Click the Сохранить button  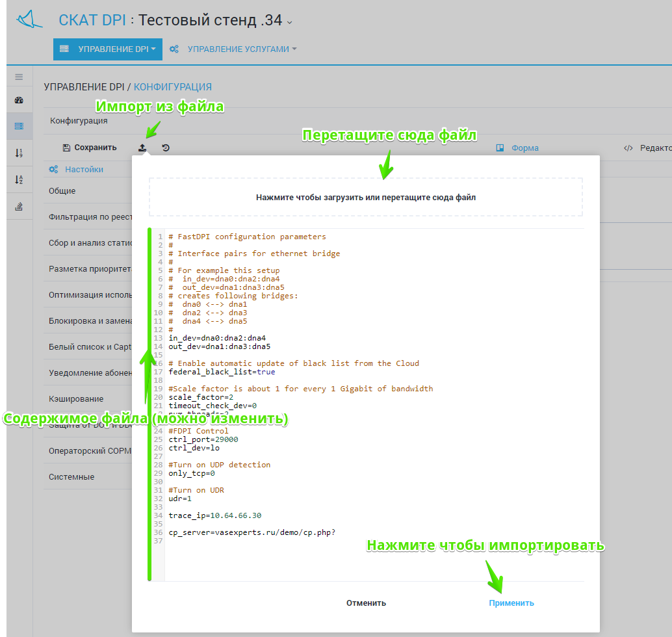[90, 148]
